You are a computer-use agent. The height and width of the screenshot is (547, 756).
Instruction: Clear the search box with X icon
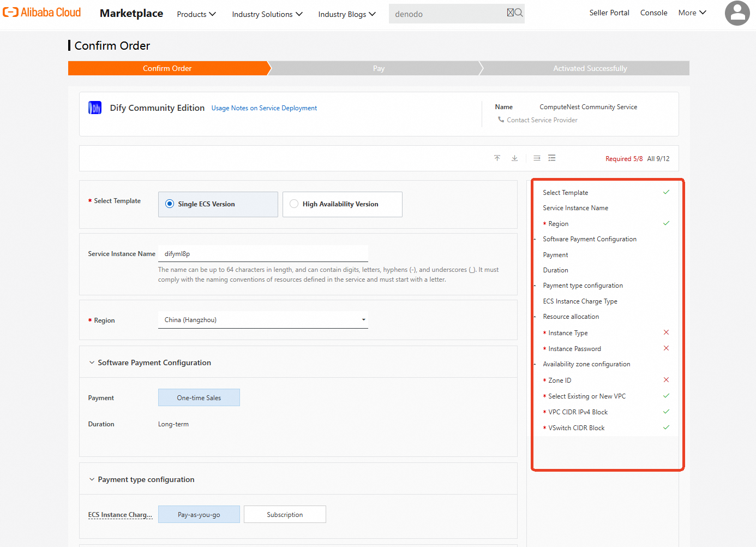click(511, 13)
